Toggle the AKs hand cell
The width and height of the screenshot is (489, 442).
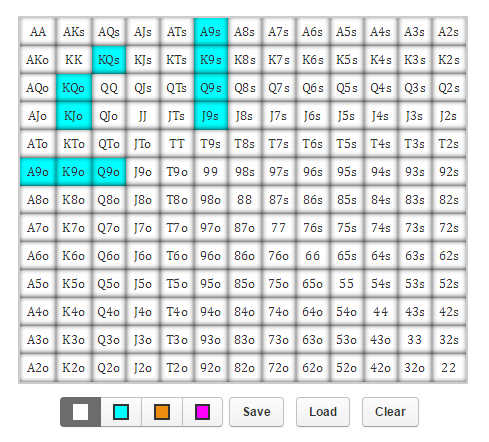coord(74,32)
